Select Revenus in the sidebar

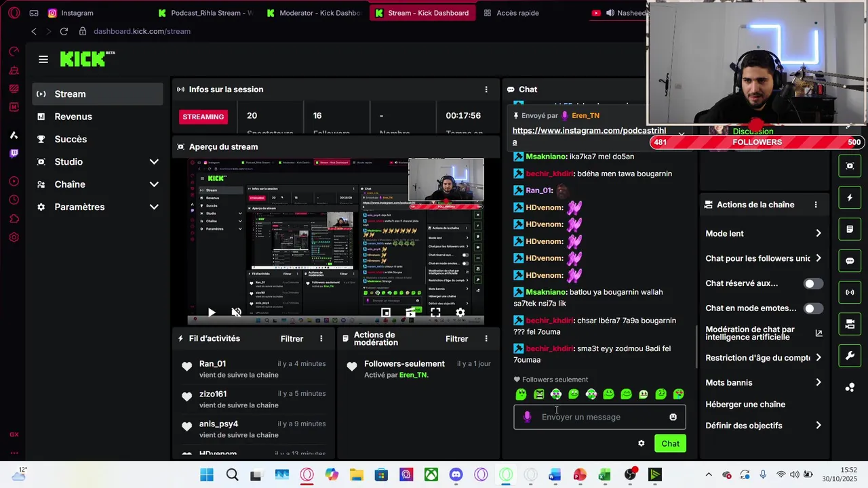pos(98,117)
